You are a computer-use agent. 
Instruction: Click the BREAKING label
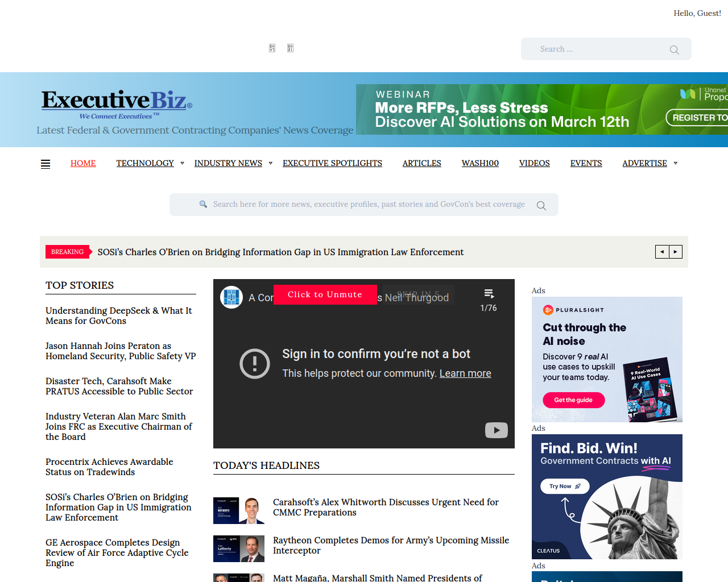(67, 252)
